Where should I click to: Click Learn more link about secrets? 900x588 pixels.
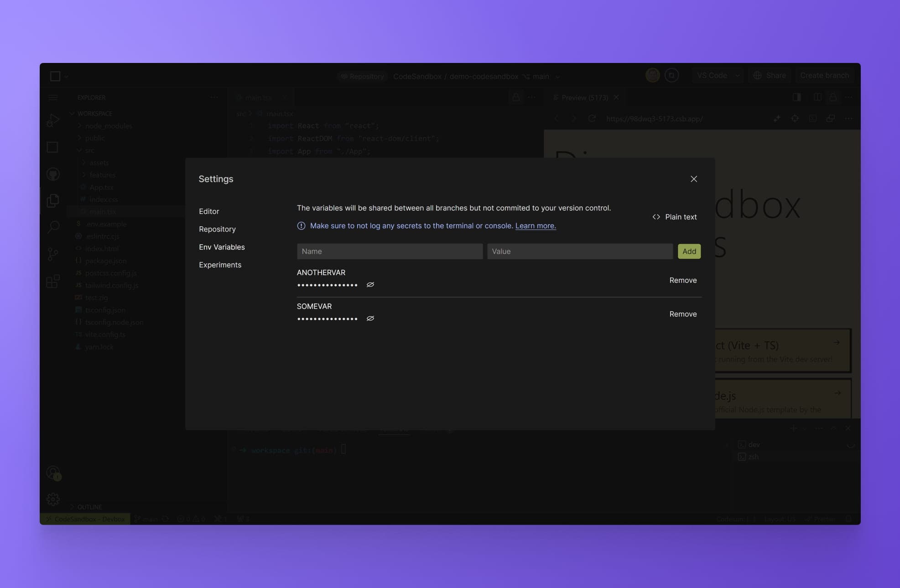[535, 226]
